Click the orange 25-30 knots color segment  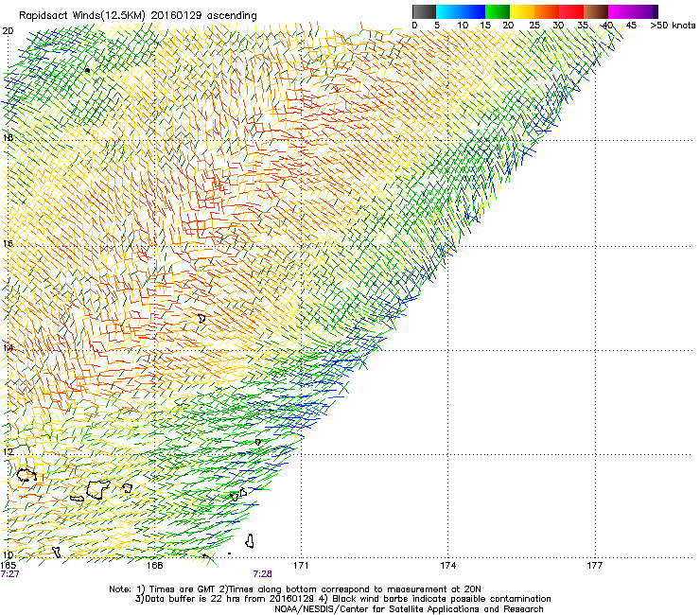[x=547, y=11]
